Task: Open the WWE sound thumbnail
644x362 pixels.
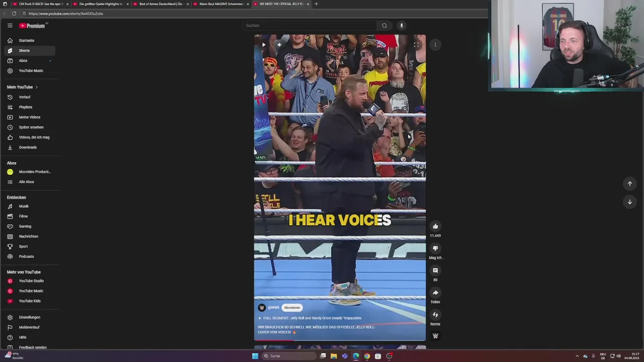Action: [435, 336]
